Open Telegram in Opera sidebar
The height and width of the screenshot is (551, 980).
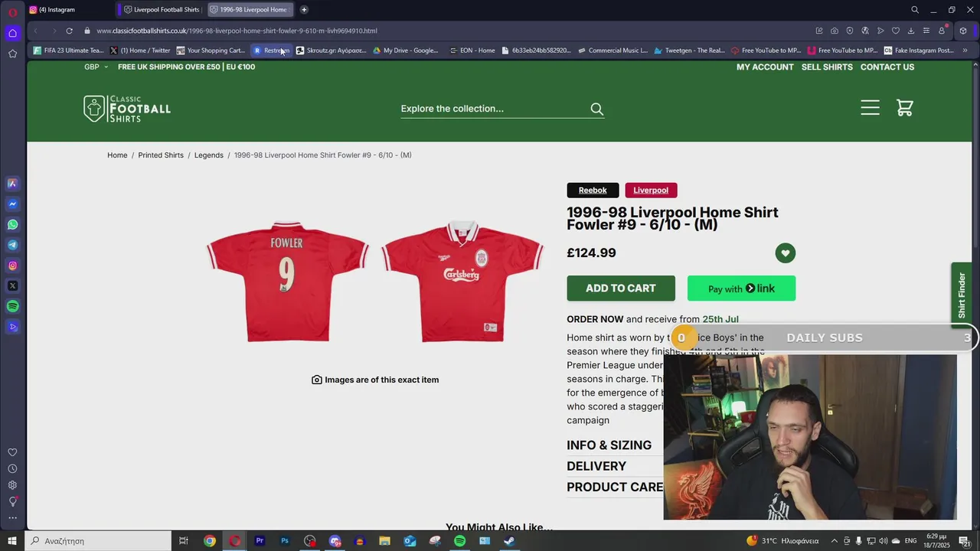pyautogui.click(x=12, y=245)
